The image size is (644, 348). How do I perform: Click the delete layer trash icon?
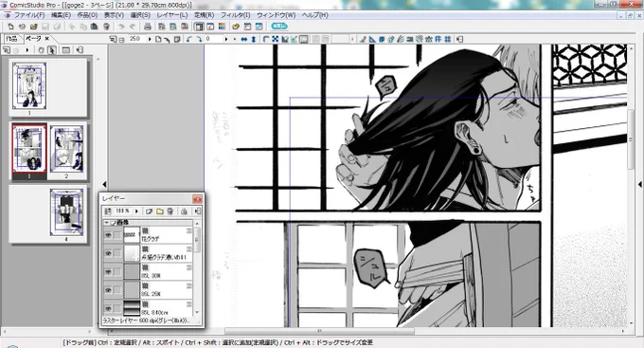coord(170,211)
